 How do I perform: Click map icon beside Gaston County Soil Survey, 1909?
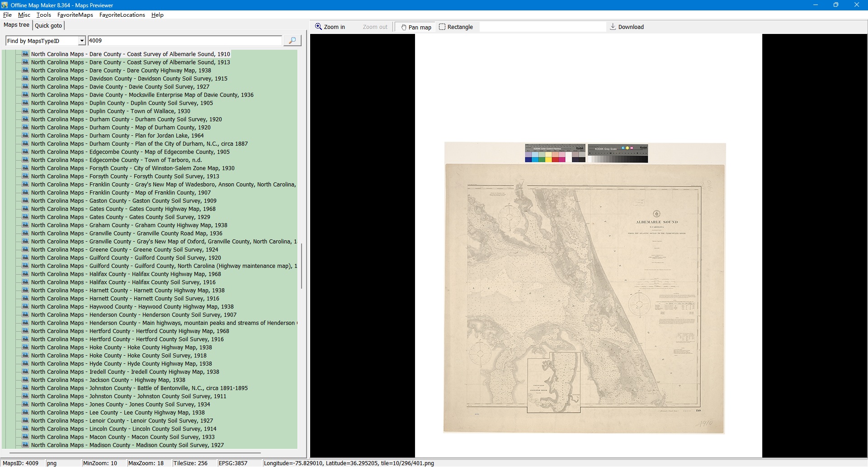(x=25, y=200)
